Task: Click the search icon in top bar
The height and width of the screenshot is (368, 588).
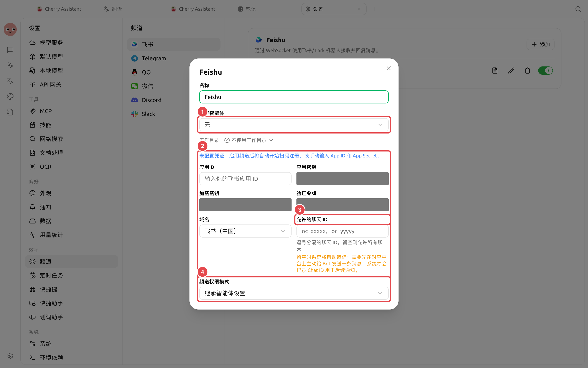Action: (578, 9)
